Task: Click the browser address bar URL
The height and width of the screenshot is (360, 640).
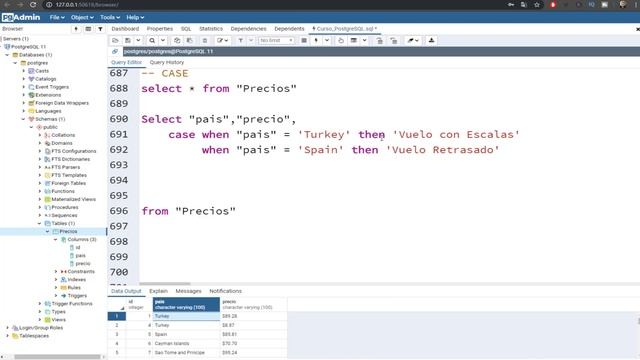Action: tap(87, 5)
